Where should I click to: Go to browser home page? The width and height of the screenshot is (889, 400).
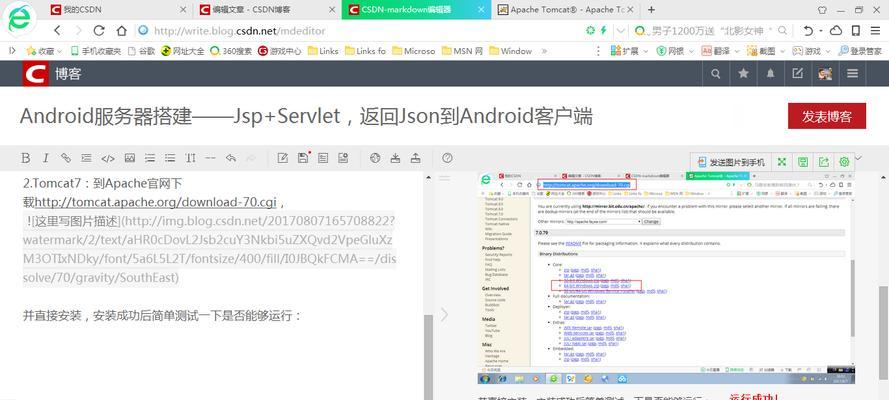(x=121, y=31)
